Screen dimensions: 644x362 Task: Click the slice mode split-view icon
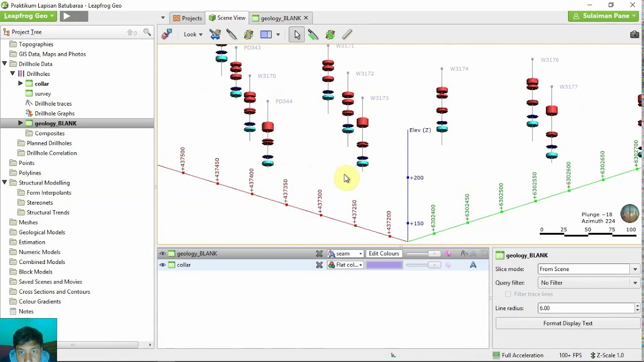click(266, 34)
